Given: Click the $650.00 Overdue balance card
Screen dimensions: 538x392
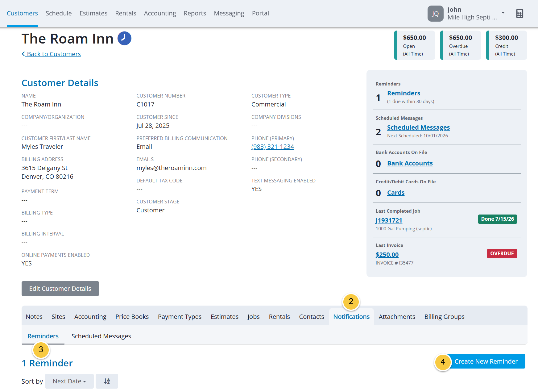Looking at the screenshot, I should coord(461,45).
